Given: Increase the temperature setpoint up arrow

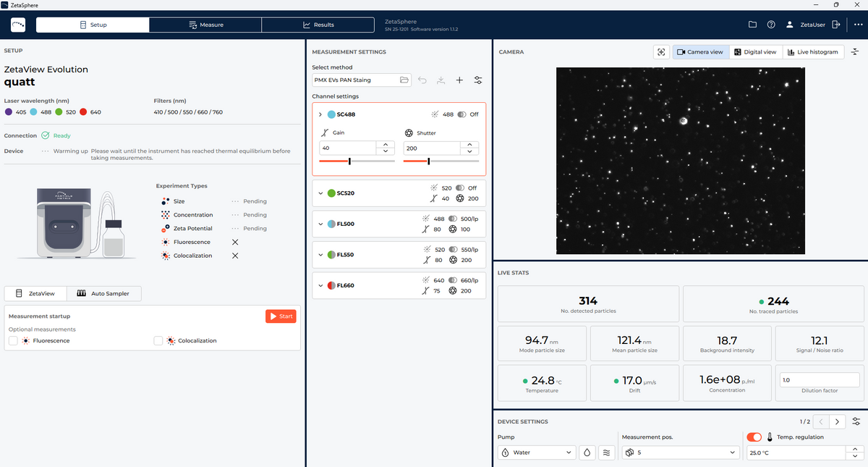Looking at the screenshot, I should point(854,449).
